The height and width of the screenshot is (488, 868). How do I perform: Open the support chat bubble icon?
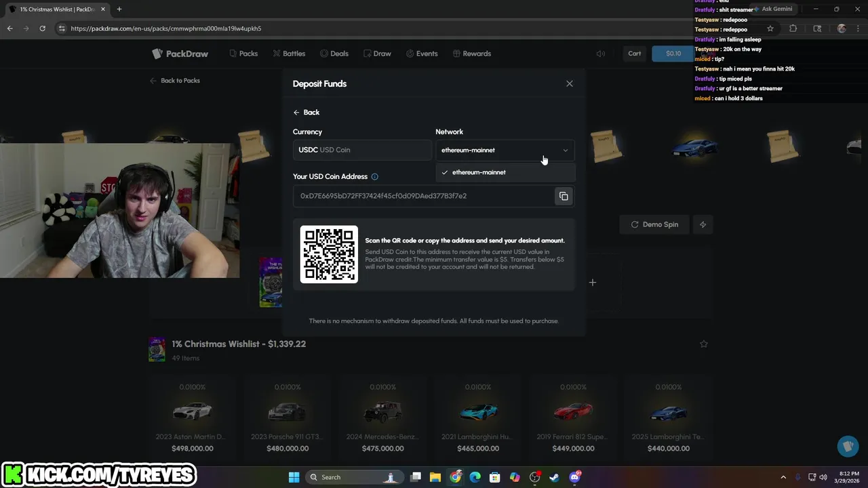pos(848,447)
